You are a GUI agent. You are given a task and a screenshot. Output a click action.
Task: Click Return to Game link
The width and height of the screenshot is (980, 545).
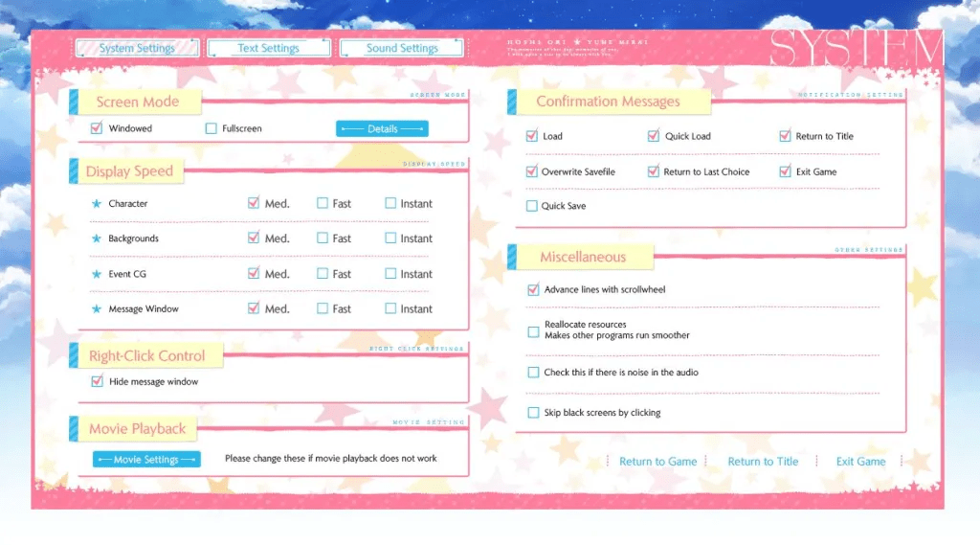657,461
